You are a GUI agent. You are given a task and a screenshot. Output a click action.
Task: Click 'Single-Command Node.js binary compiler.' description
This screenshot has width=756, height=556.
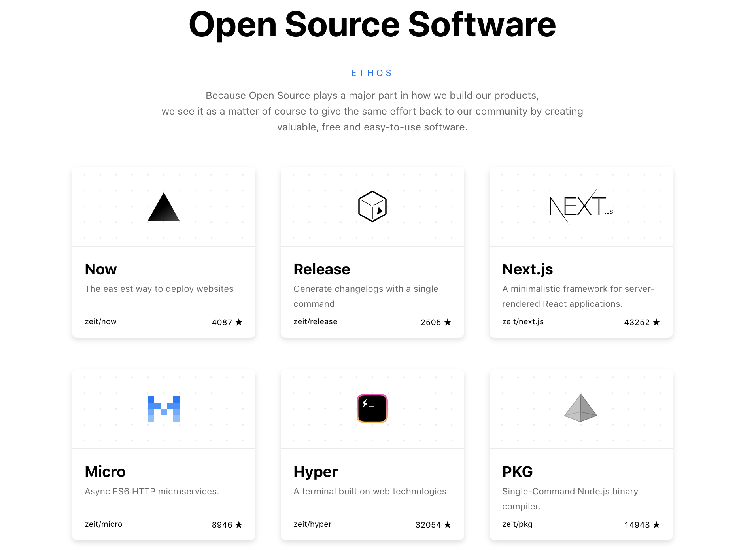point(570,499)
